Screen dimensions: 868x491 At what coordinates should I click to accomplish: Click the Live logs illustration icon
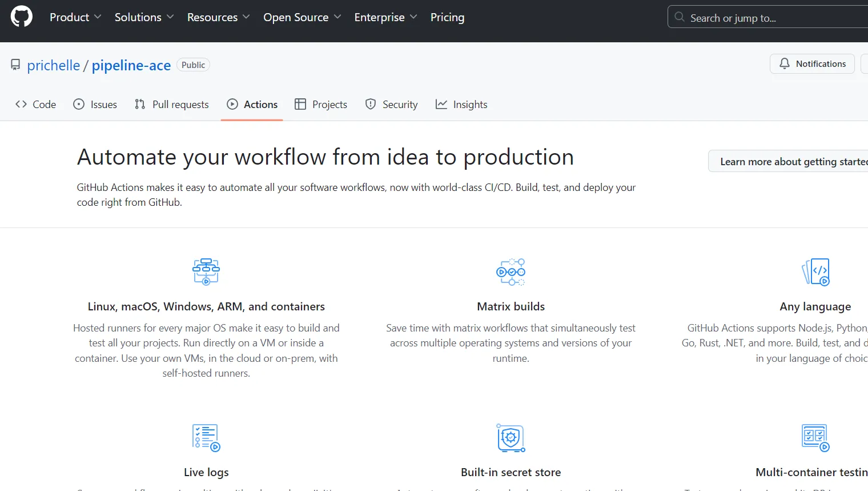[206, 438]
